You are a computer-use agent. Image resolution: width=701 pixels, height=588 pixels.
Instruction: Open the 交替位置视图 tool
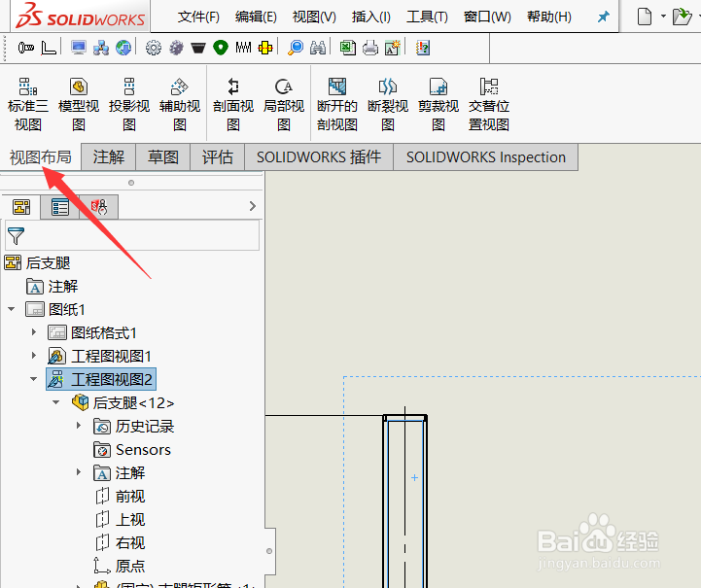(x=489, y=104)
